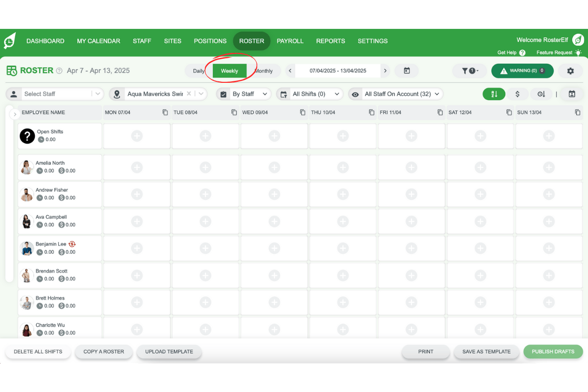Image resolution: width=588 pixels, height=392 pixels.
Task: Go to the REPORTS section
Action: coord(330,41)
